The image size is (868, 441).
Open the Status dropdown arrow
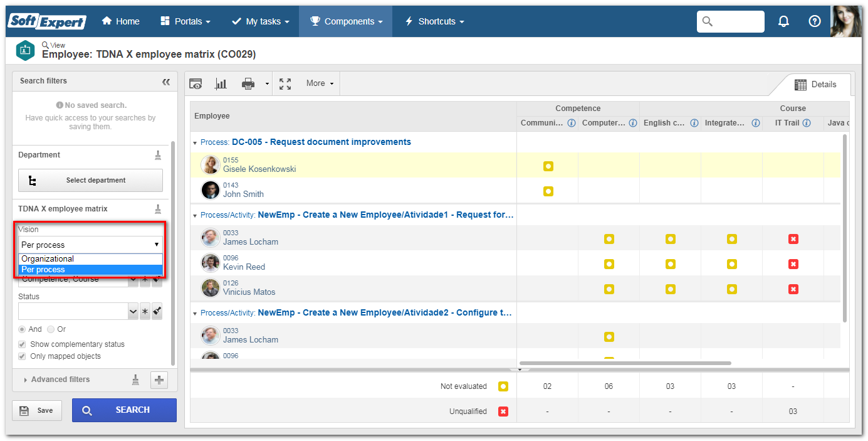133,311
